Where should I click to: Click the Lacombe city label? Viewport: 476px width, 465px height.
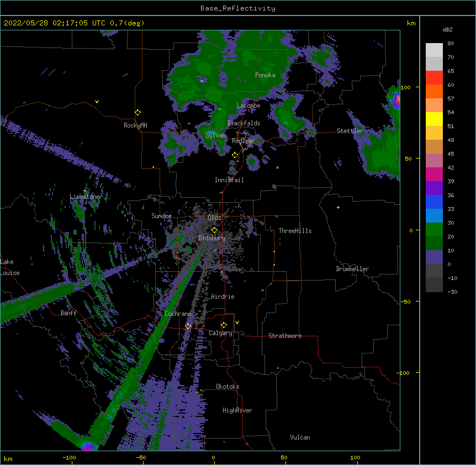click(248, 105)
